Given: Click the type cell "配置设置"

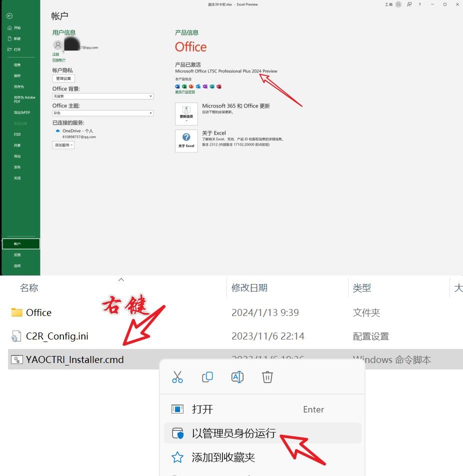Looking at the screenshot, I should [x=371, y=336].
